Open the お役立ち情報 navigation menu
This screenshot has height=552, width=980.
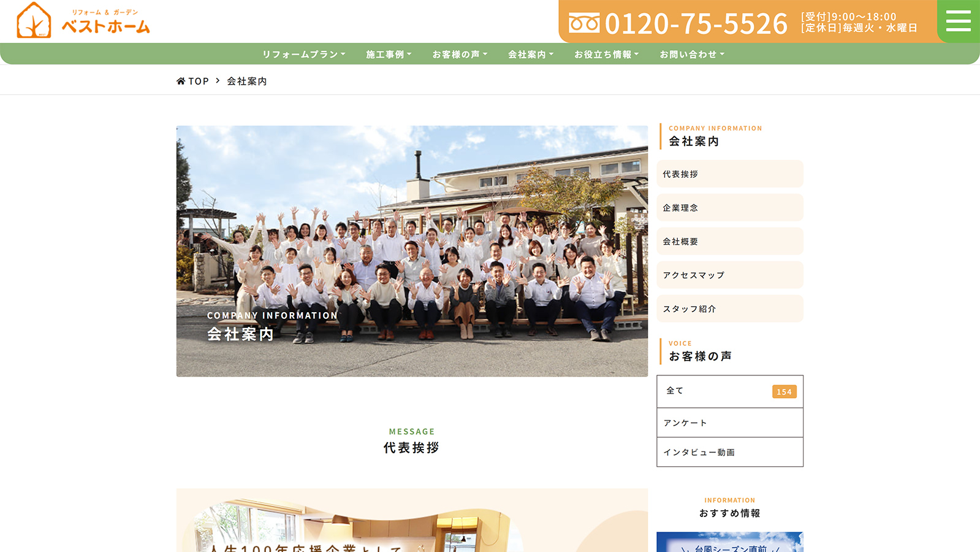606,55
